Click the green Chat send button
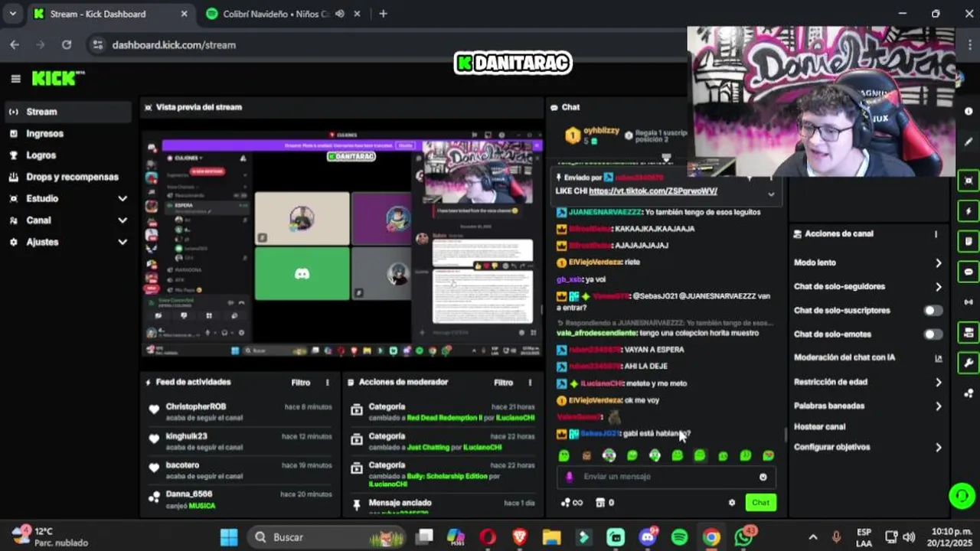This screenshot has width=980, height=551. tap(760, 503)
